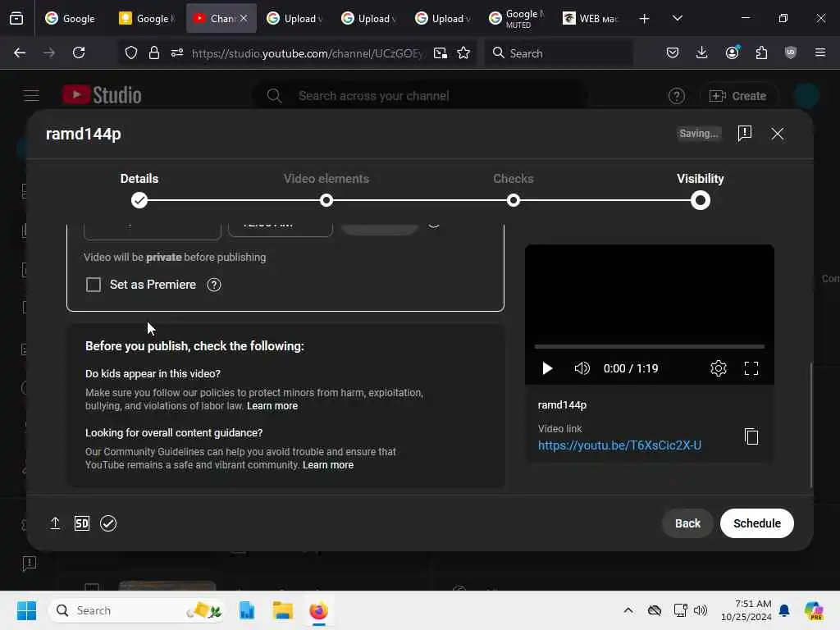The width and height of the screenshot is (840, 630).
Task: Open the send feedback icon in dialog header
Action: coord(744,134)
